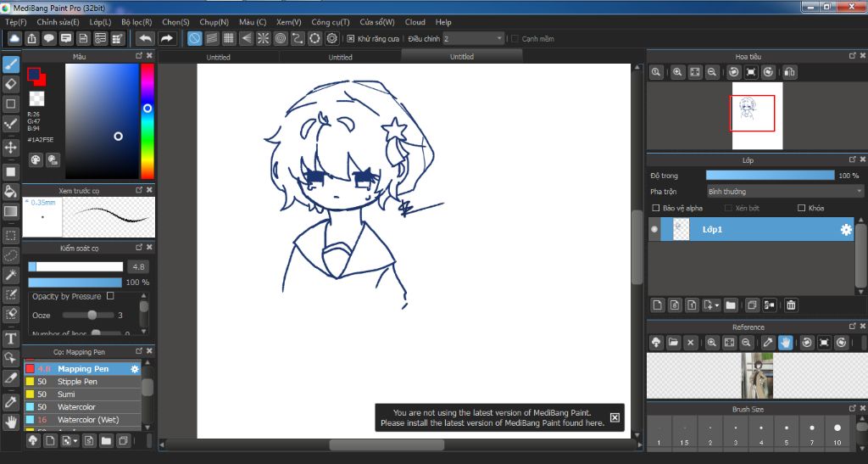Select the transparent color checker swatch

pyautogui.click(x=36, y=98)
